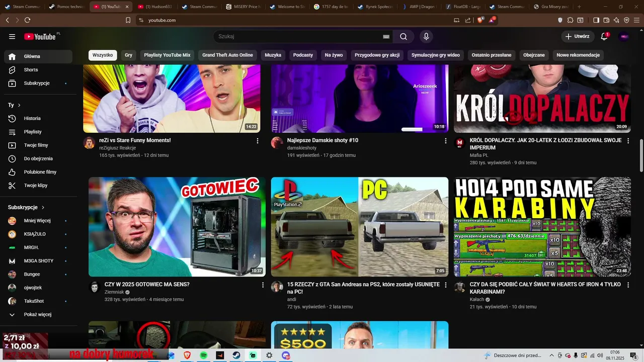Open the YouTube guide hamburger menu
This screenshot has height=362, width=644.
12,37
